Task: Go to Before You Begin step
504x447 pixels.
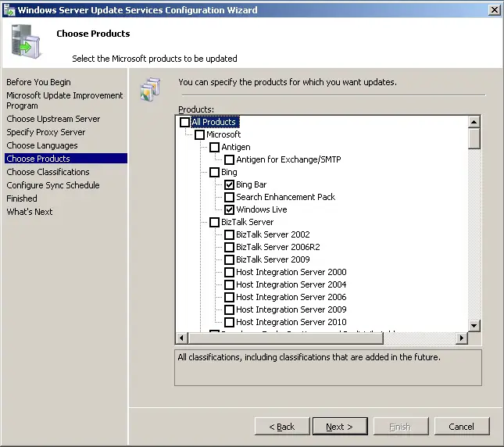Action: point(38,82)
